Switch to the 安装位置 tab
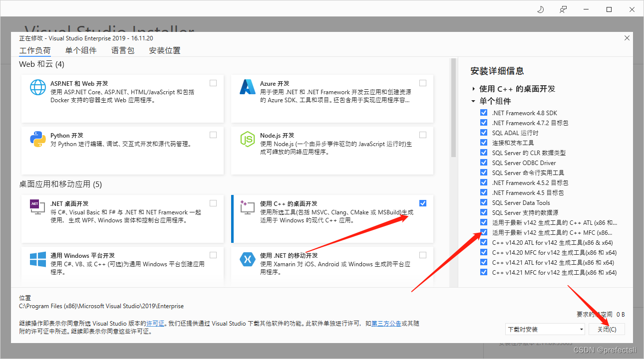This screenshot has height=359, width=644. [165, 50]
